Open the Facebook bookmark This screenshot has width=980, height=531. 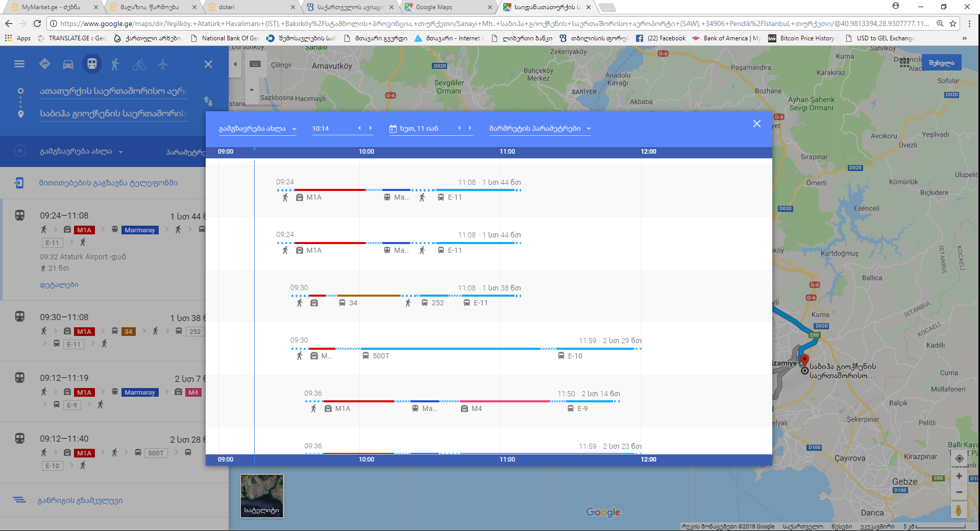660,38
